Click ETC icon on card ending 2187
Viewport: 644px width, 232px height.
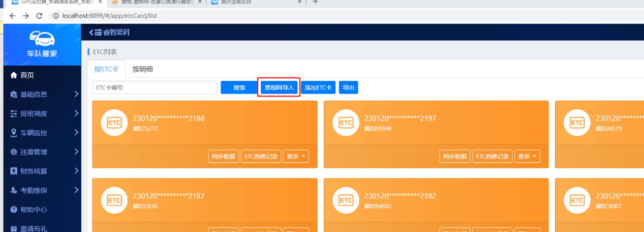(x=114, y=200)
